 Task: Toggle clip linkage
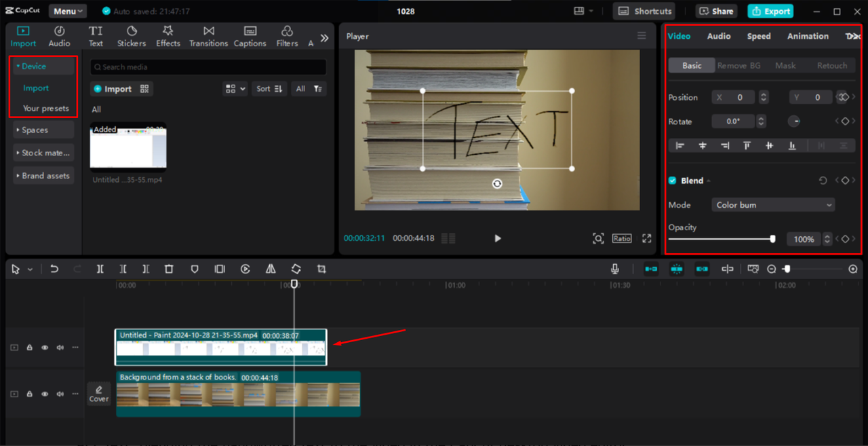tap(702, 269)
